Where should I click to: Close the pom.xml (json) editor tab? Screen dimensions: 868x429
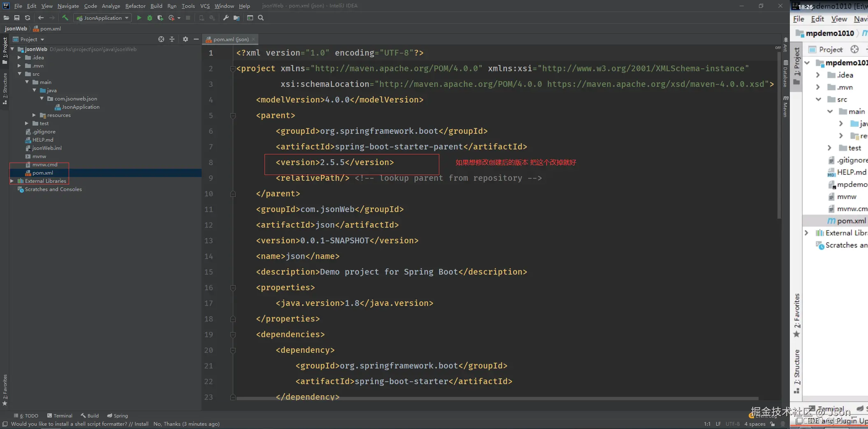click(x=253, y=39)
